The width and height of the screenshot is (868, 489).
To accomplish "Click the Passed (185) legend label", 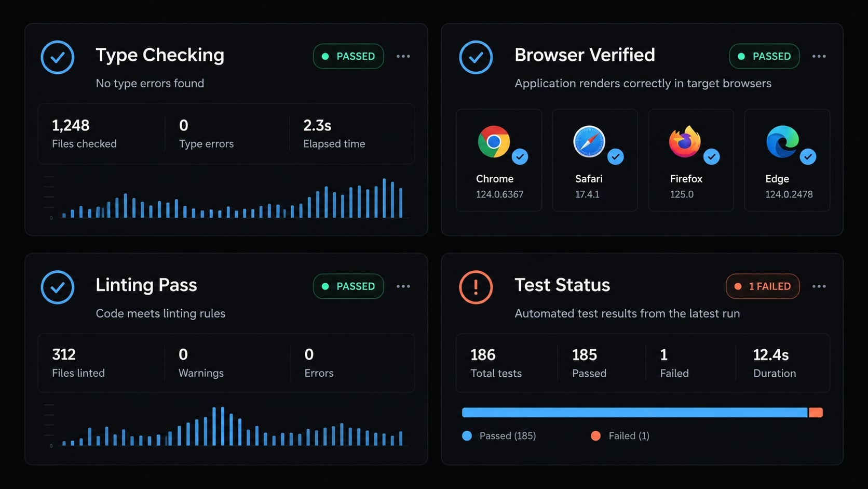I will tap(508, 436).
